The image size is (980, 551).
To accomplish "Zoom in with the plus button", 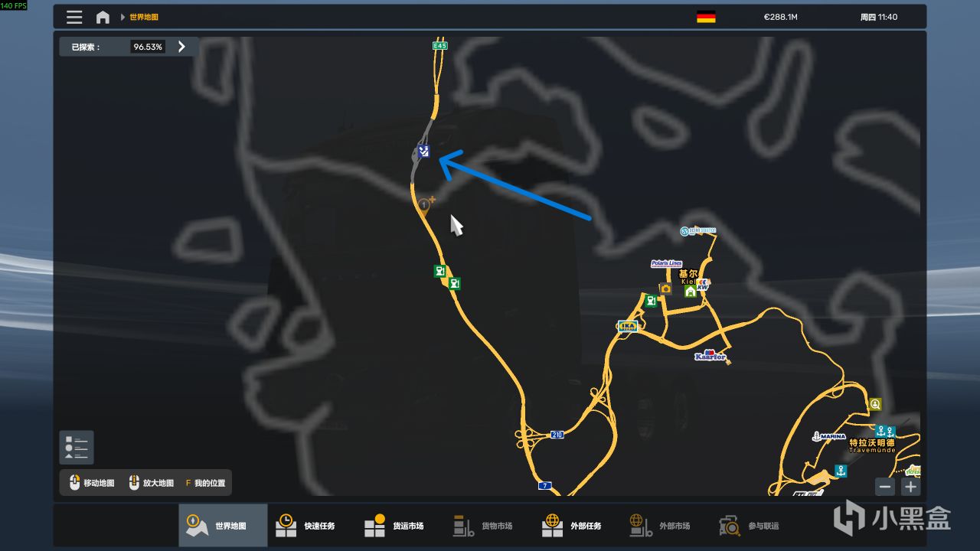I will point(910,486).
